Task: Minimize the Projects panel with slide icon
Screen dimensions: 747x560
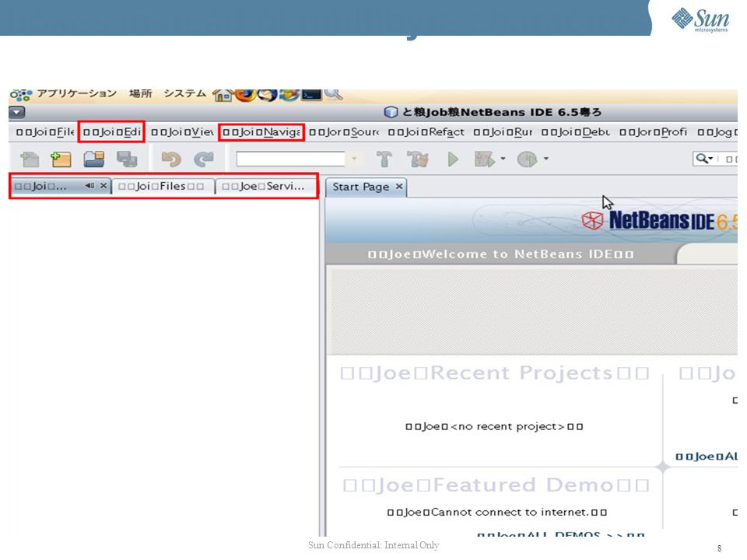Action: tap(89, 186)
